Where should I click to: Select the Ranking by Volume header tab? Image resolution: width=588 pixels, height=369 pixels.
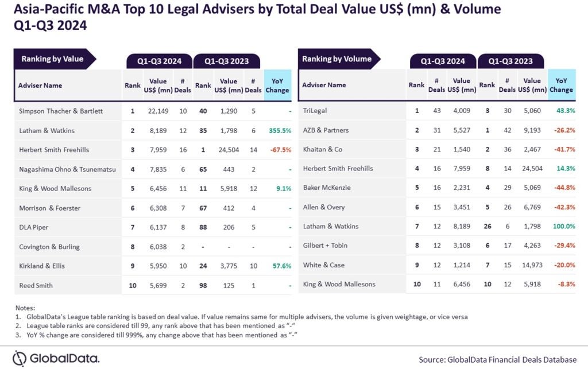click(x=337, y=59)
